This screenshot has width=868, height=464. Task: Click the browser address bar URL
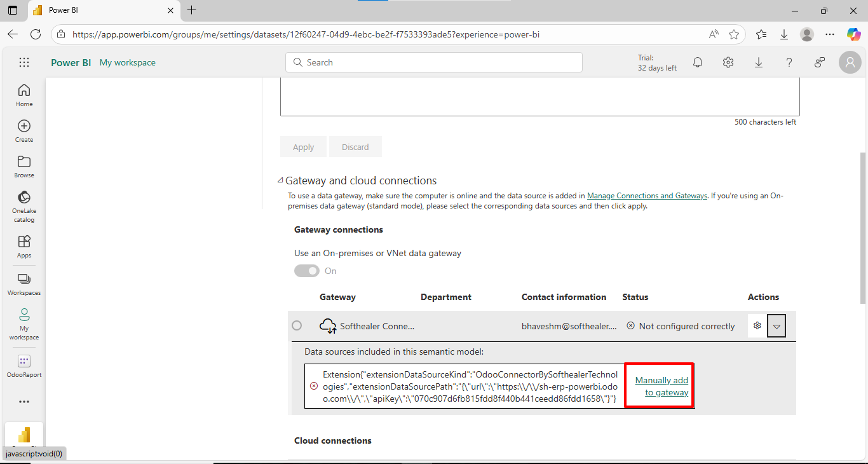pos(306,34)
